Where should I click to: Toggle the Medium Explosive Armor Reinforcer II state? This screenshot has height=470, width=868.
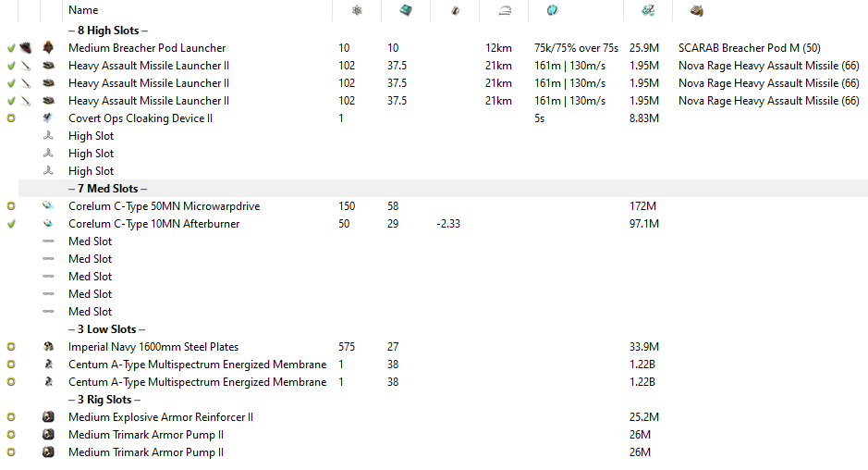[x=10, y=416]
